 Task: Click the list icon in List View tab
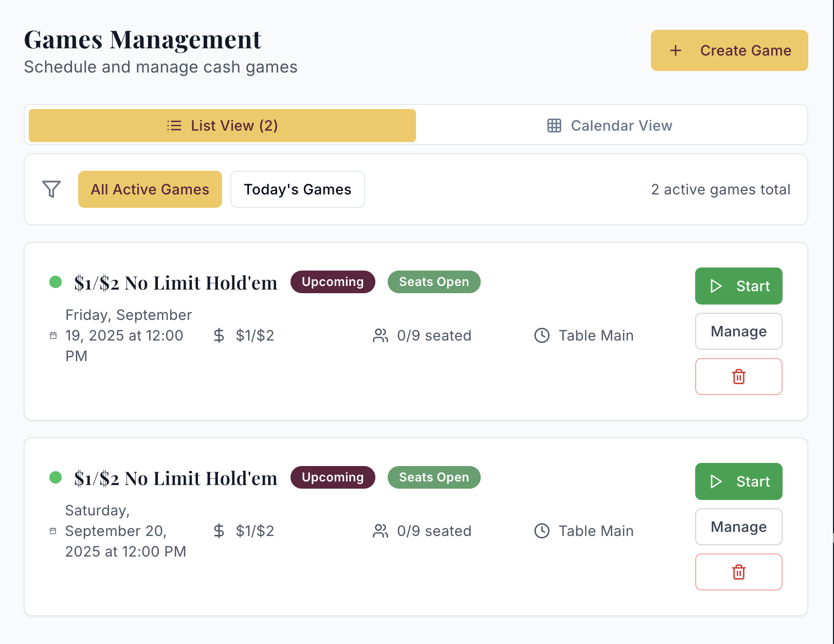click(174, 126)
